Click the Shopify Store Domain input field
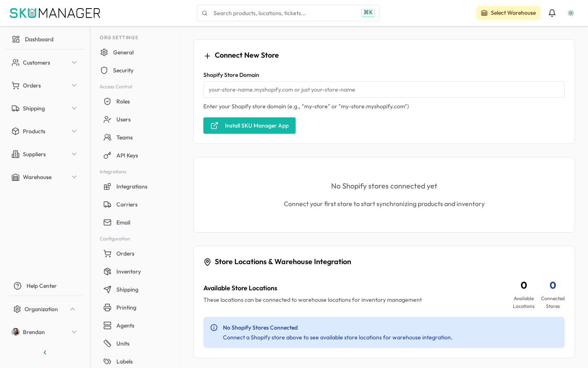This screenshot has width=588, height=368. 384,90
